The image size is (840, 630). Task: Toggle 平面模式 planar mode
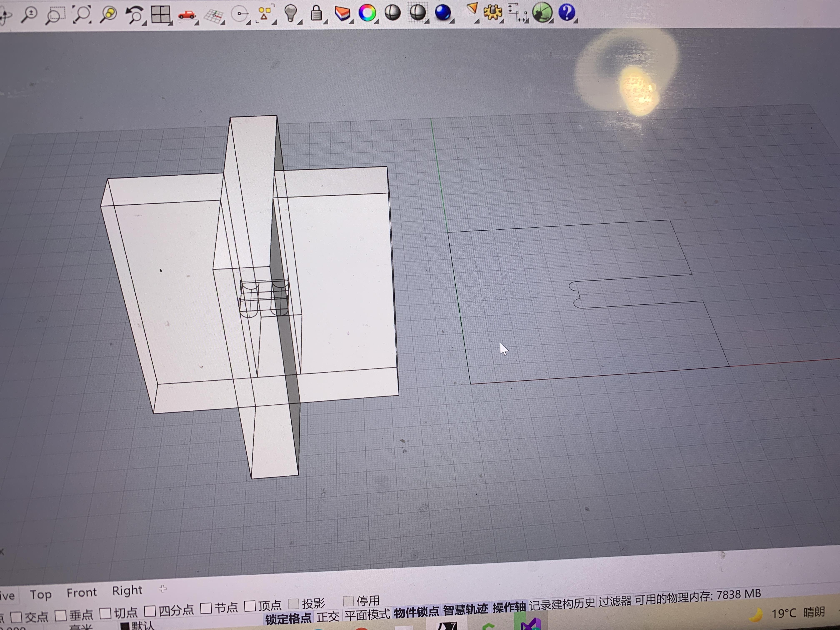click(x=367, y=614)
